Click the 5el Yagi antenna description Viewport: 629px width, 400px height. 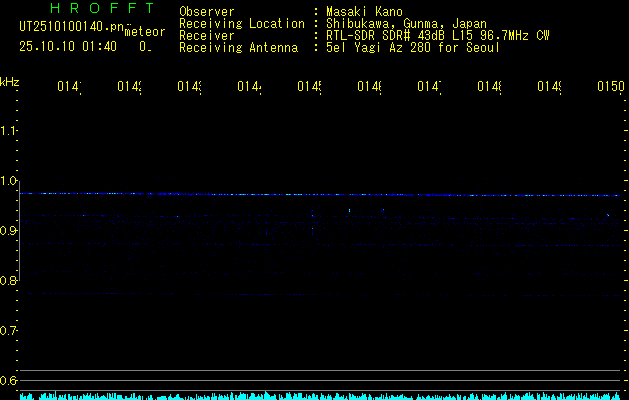click(413, 47)
